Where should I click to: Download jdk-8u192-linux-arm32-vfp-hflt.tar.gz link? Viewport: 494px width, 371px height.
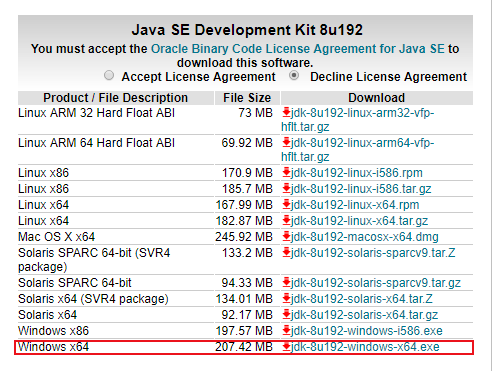pyautogui.click(x=358, y=120)
